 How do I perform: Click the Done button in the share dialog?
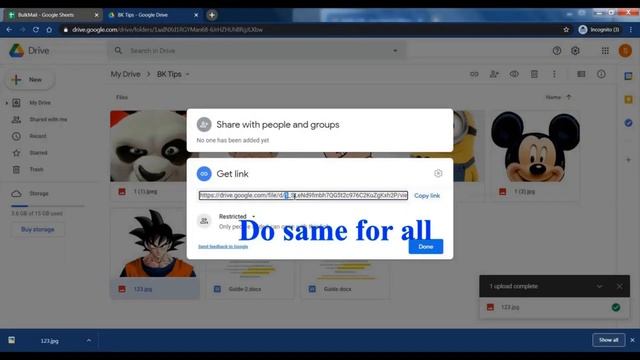tap(426, 247)
